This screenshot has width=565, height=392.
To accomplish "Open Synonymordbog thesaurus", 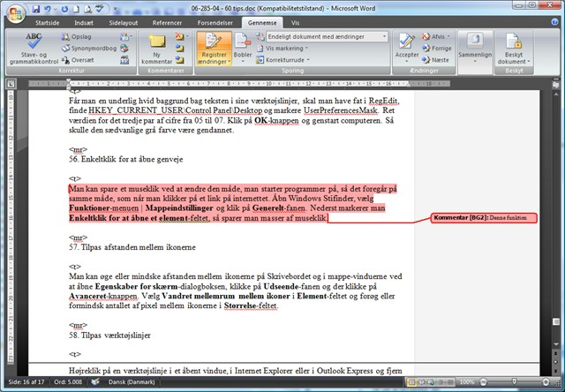I will 89,49.
